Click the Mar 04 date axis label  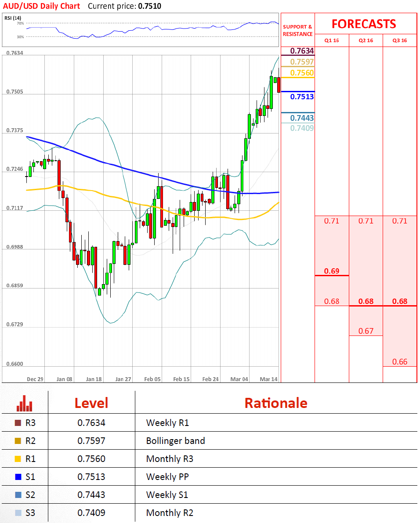239,379
